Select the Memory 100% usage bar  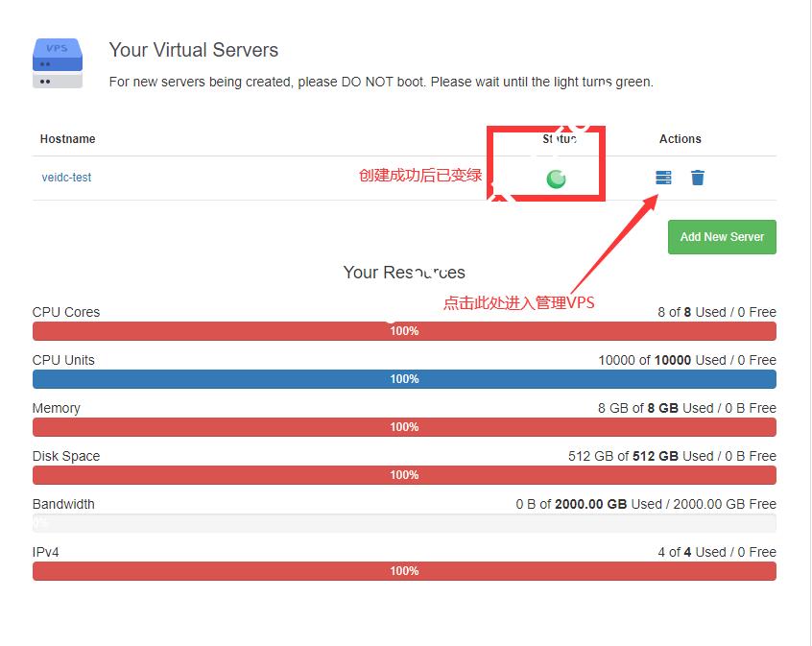click(x=404, y=427)
